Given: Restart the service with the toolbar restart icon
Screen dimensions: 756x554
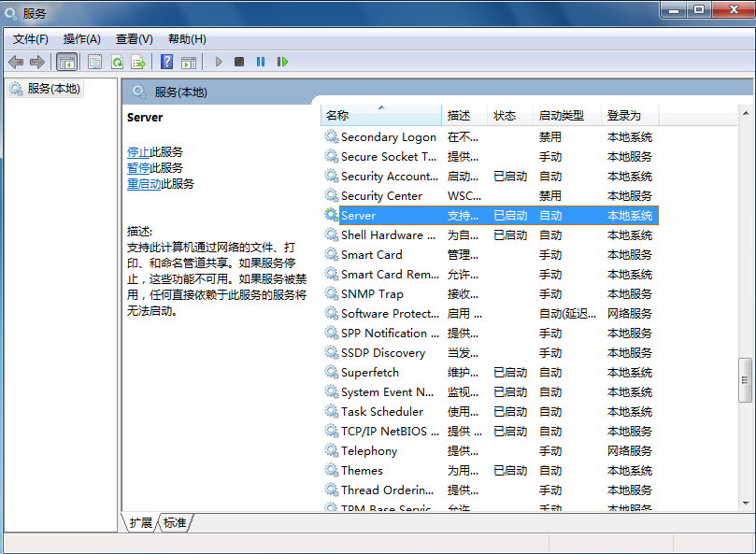Looking at the screenshot, I should (282, 62).
